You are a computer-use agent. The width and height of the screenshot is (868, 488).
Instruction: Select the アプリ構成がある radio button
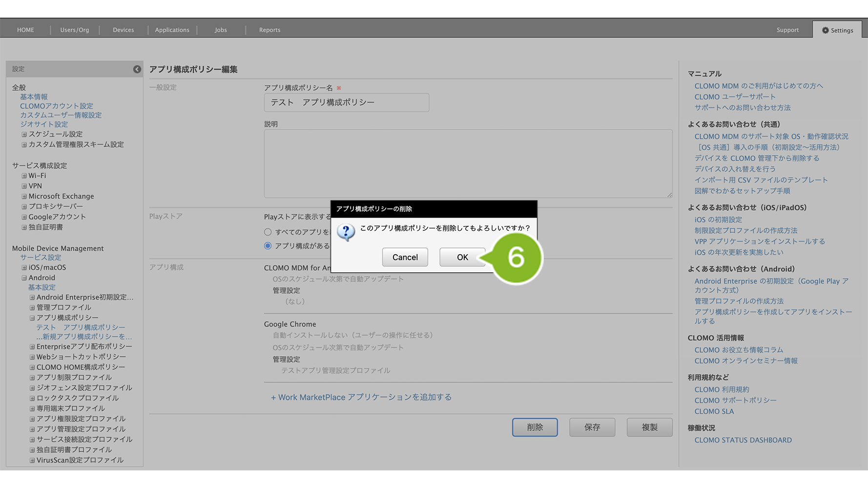[268, 246]
